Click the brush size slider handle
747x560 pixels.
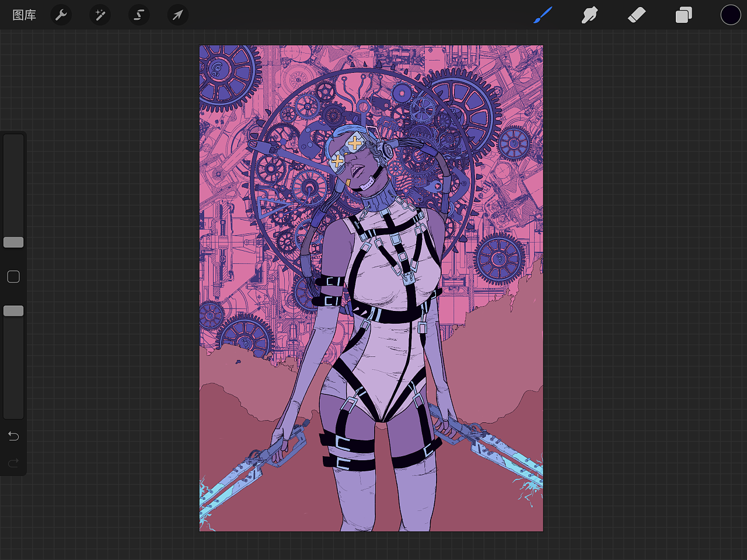coord(13,242)
